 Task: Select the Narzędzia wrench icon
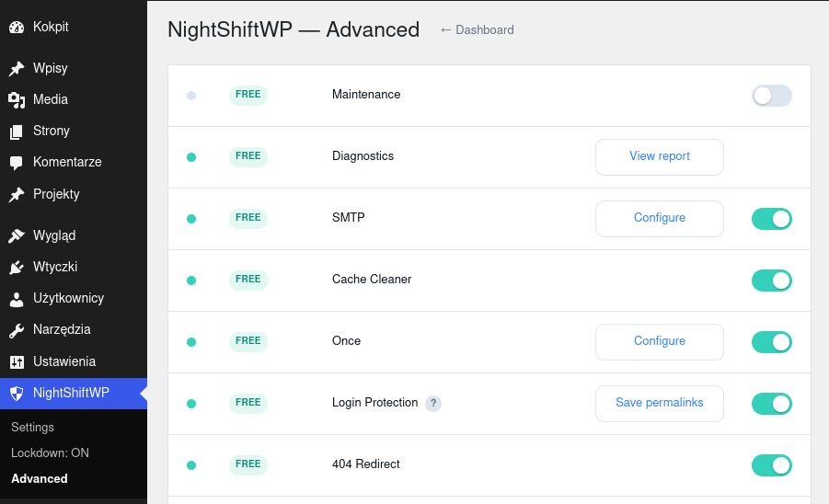pyautogui.click(x=17, y=330)
